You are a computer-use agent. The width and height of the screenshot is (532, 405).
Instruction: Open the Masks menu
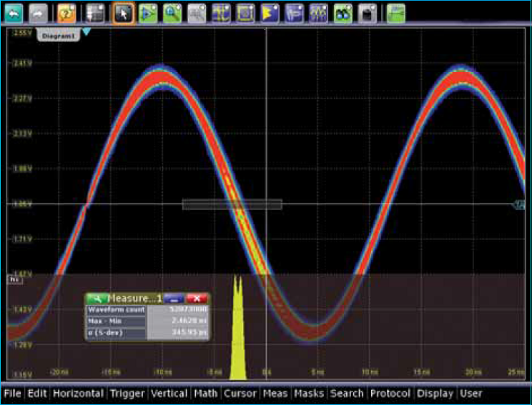[x=309, y=393]
